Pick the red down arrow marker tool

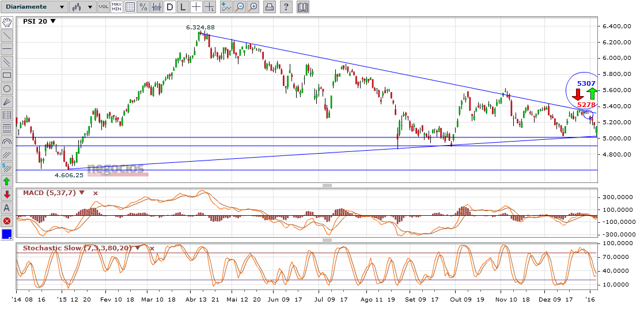[x=7, y=194]
